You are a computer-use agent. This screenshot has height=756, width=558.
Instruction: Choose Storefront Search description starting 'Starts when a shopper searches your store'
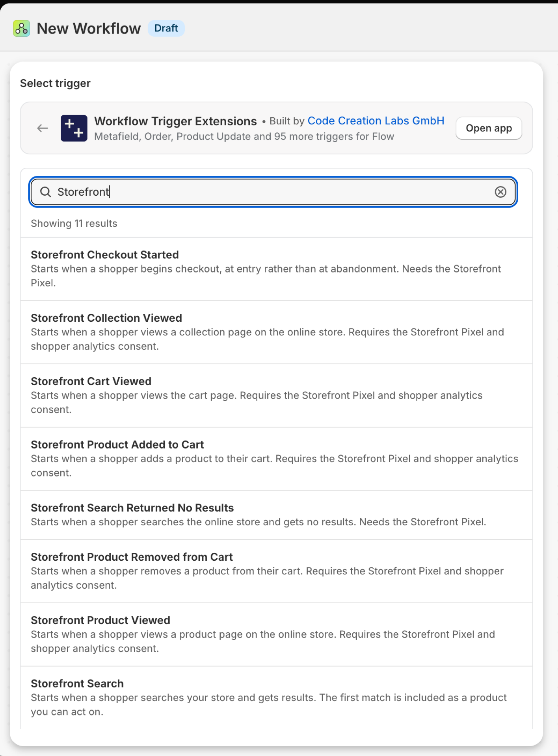tap(269, 705)
